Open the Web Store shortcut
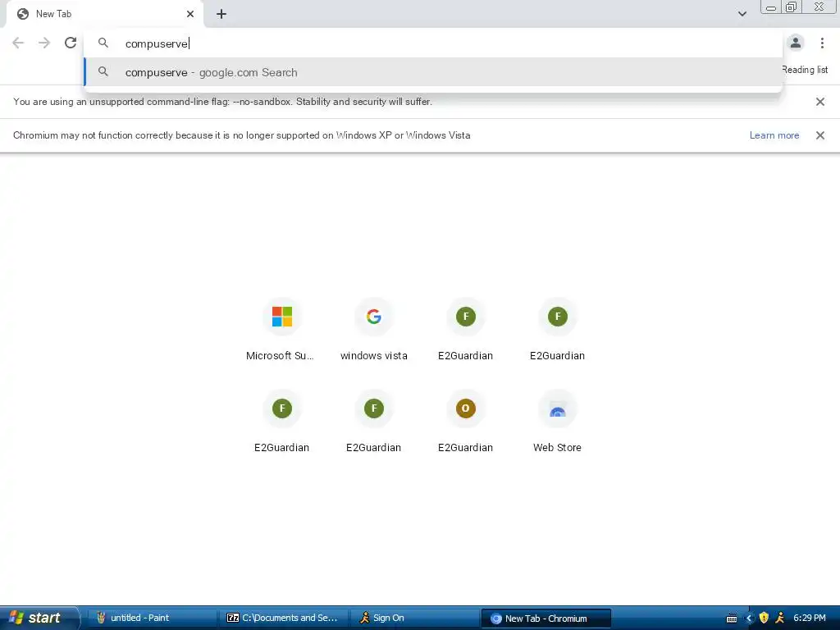Image resolution: width=840 pixels, height=630 pixels. point(557,422)
